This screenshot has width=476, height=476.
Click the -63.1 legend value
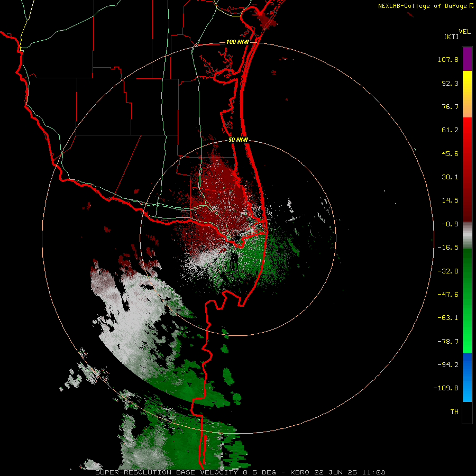pos(448,318)
